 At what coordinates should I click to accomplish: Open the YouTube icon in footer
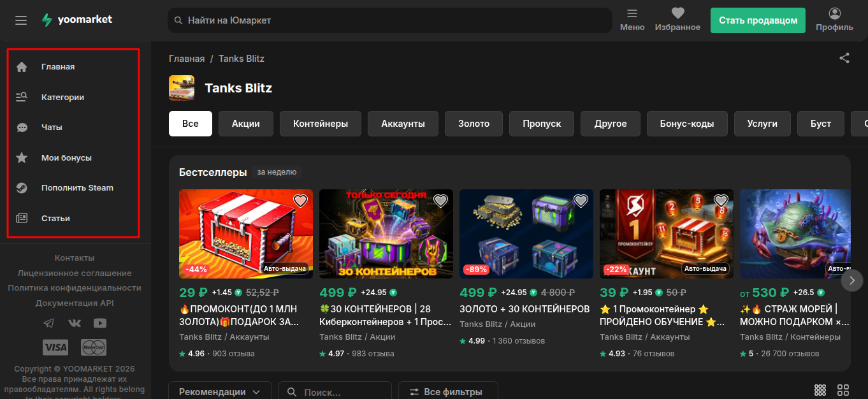pos(100,323)
